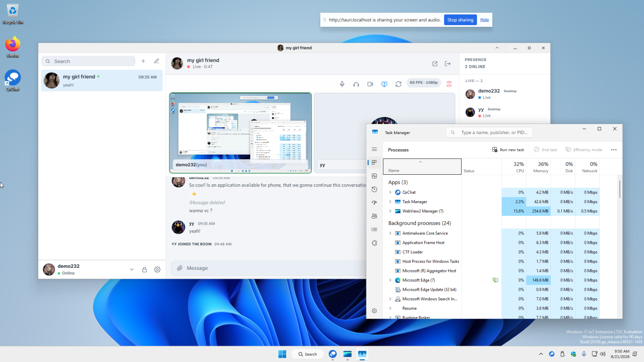Open the App history tab icon
The width and height of the screenshot is (644, 362).
click(374, 189)
